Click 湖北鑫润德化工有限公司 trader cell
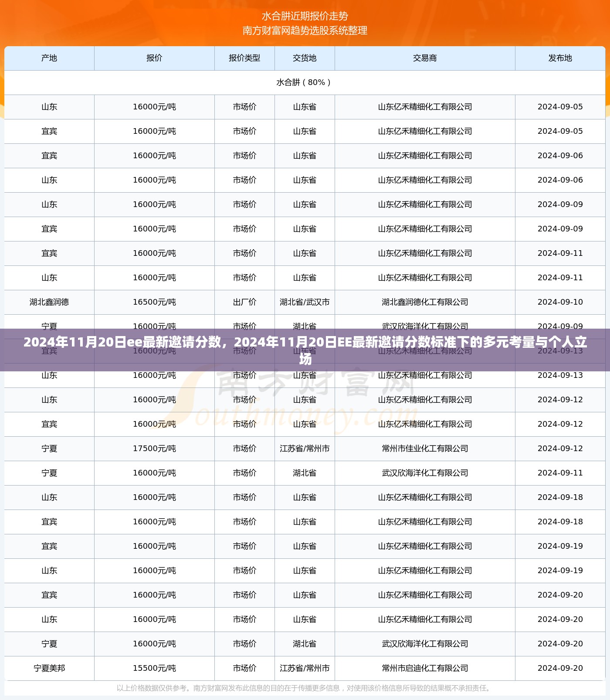The width and height of the screenshot is (610, 700). click(x=425, y=302)
